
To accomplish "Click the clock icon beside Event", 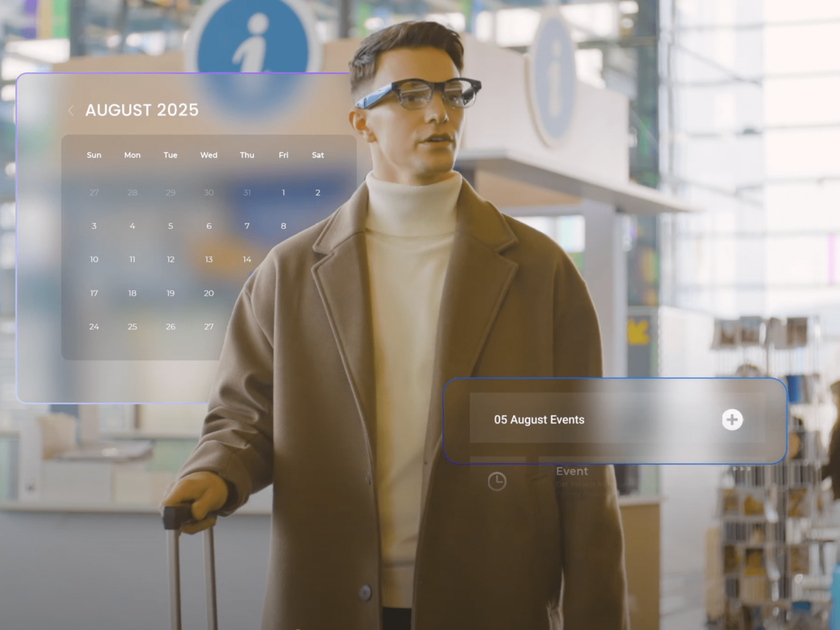I will [497, 481].
